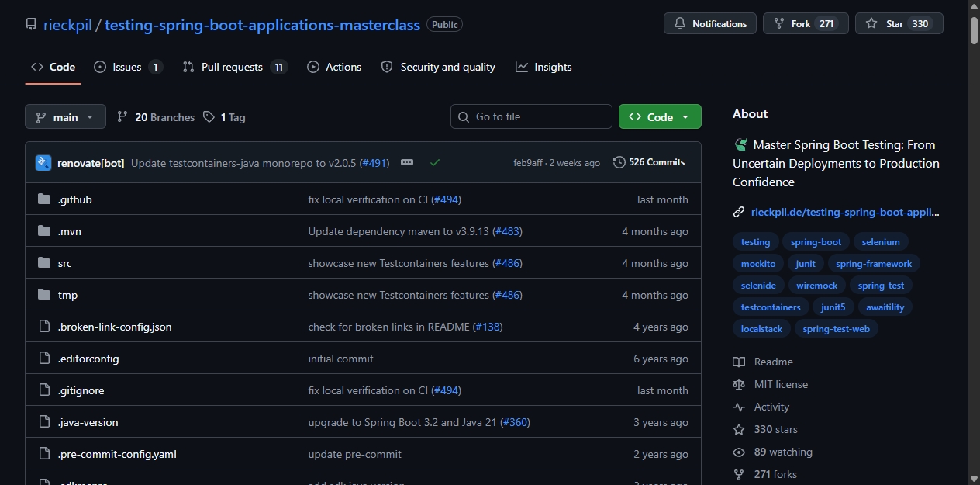Click the tag icon beside 1 Tag
Viewport: 980px width, 485px height.
coord(209,116)
